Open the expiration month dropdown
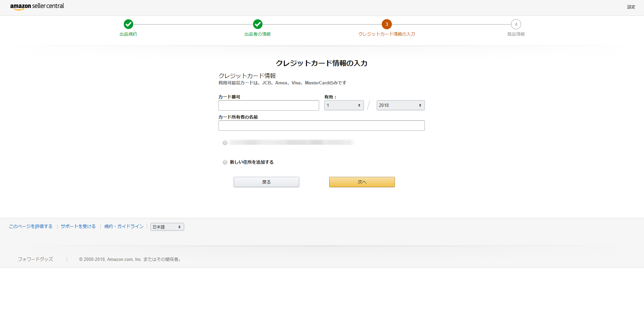 (x=343, y=105)
